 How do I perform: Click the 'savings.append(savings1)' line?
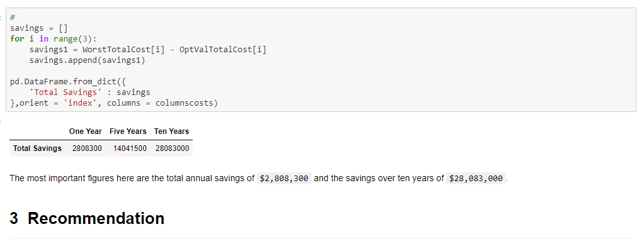click(x=88, y=60)
